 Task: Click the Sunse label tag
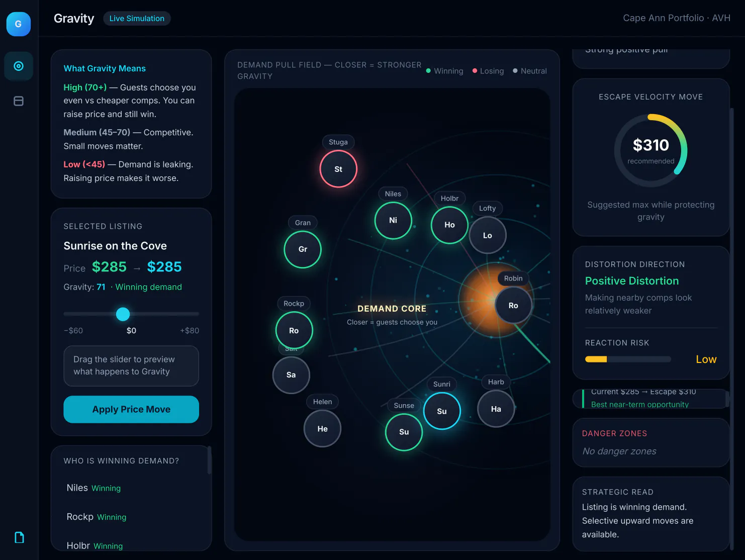[404, 405]
